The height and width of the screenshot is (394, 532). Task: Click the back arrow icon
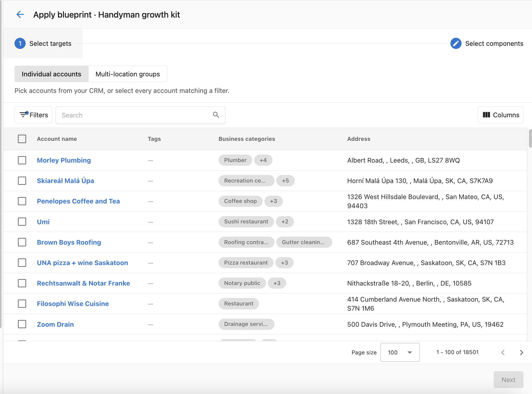coord(20,14)
